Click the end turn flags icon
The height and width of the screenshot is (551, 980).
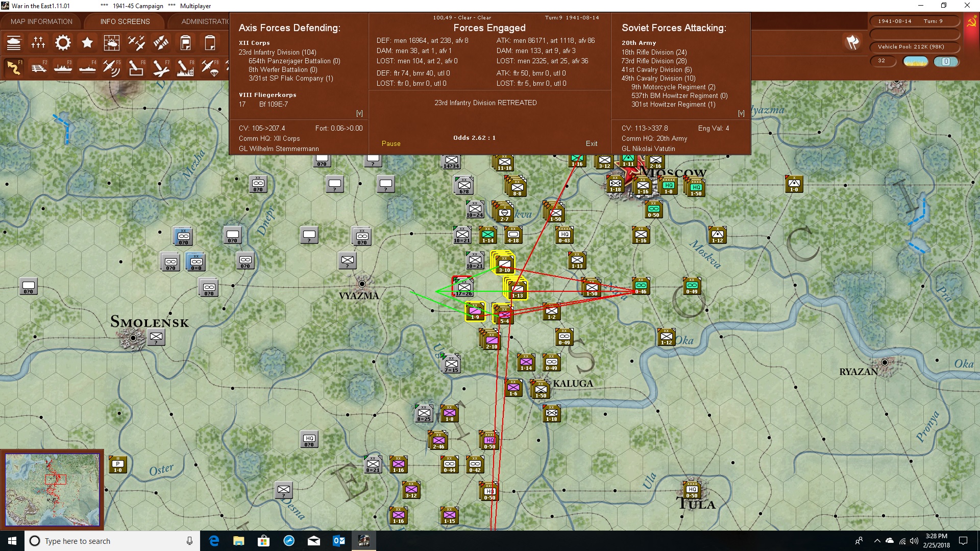pyautogui.click(x=852, y=42)
